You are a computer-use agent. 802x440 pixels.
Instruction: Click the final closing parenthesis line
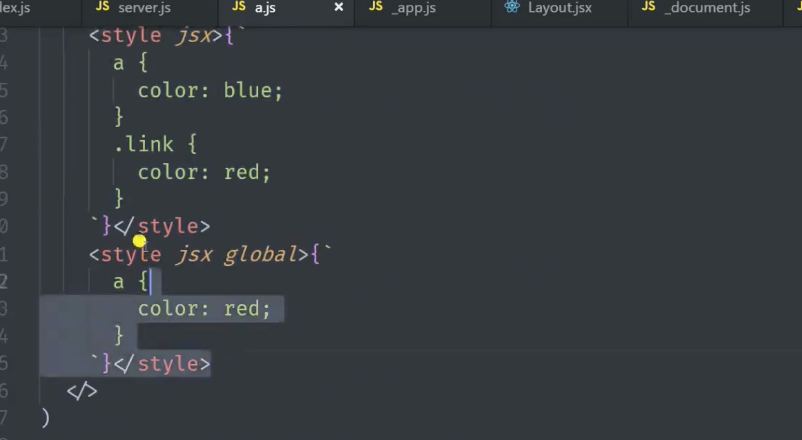pyautogui.click(x=45, y=419)
